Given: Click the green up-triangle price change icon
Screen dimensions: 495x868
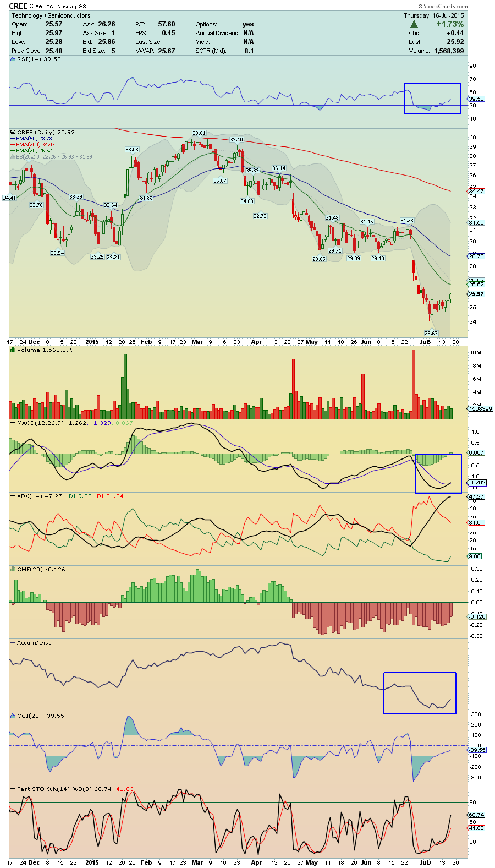Looking at the screenshot, I should (414, 24).
